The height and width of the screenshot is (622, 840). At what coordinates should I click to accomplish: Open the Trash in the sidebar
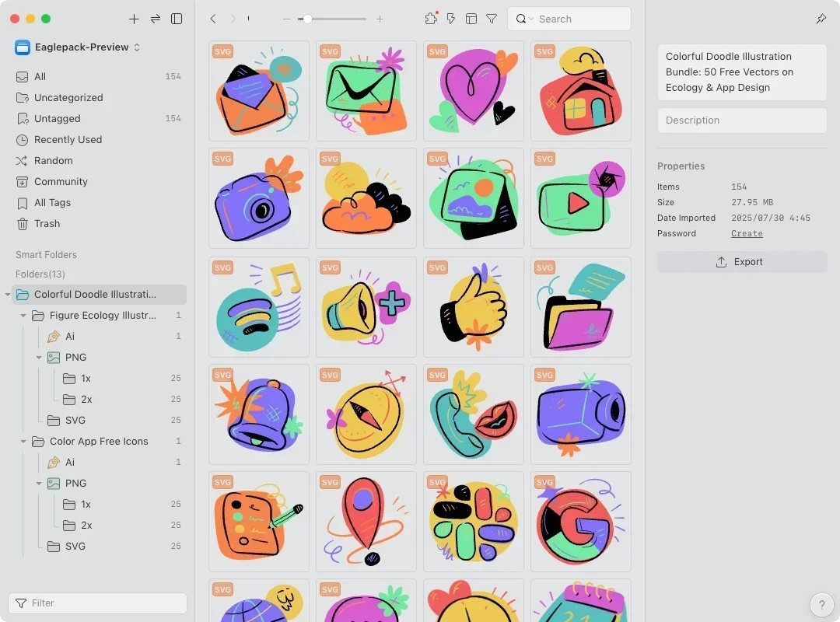[99, 224]
